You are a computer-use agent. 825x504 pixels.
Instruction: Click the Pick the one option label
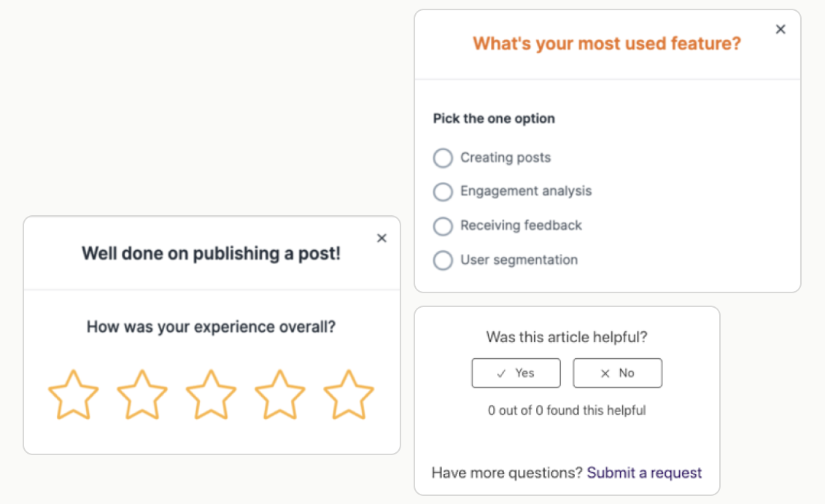click(x=492, y=118)
